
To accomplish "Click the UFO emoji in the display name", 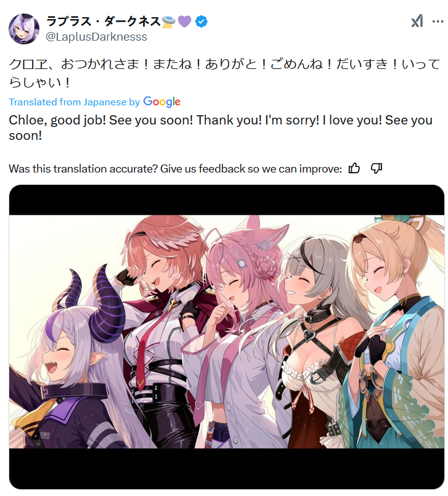I will pos(168,22).
